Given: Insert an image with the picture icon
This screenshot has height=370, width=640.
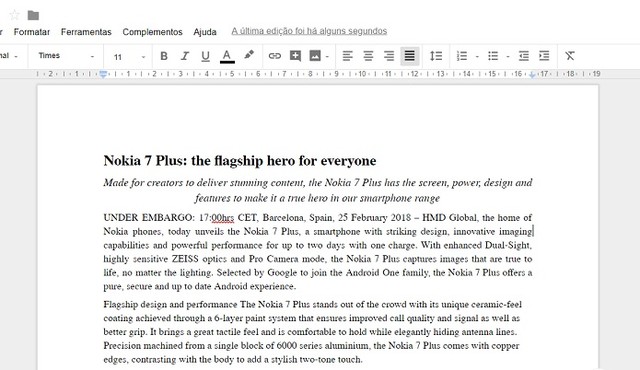Looking at the screenshot, I should 315,56.
